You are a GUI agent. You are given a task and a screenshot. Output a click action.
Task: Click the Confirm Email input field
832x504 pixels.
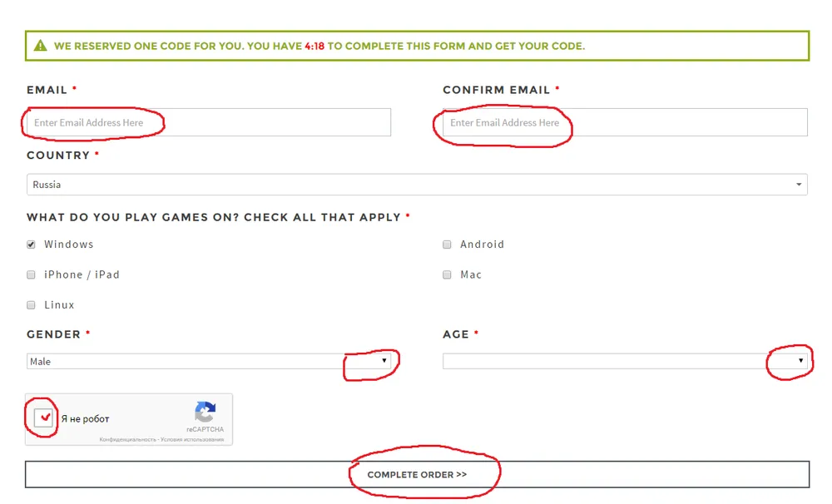click(625, 122)
